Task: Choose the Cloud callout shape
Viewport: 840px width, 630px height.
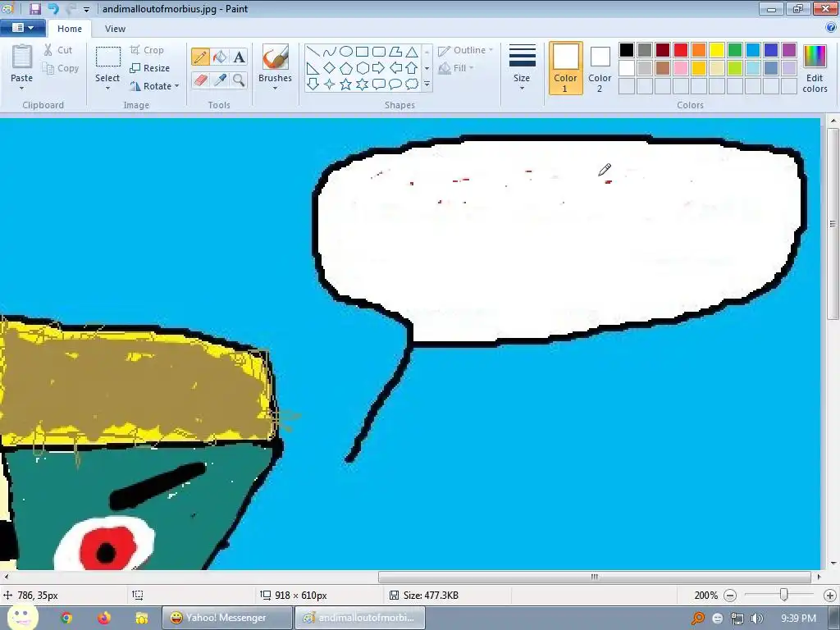Action: click(x=412, y=84)
